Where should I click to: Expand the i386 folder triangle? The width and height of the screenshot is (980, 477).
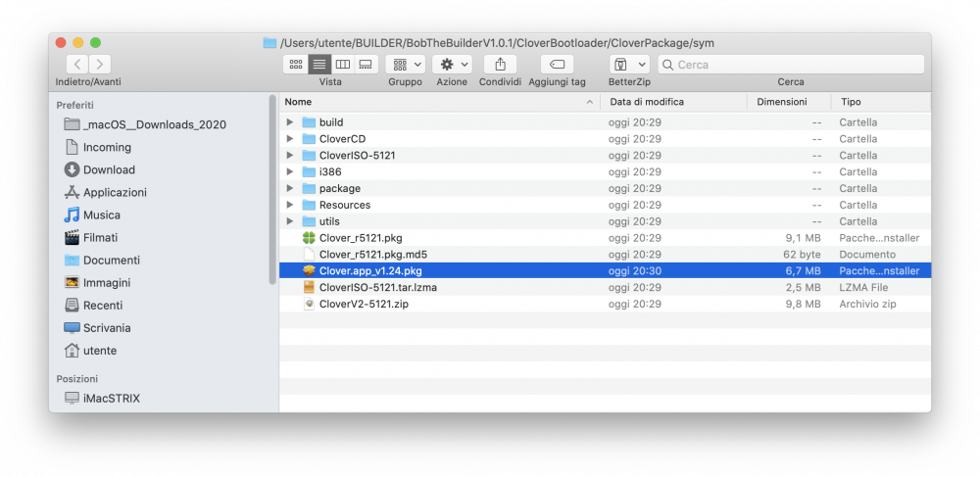click(x=289, y=171)
